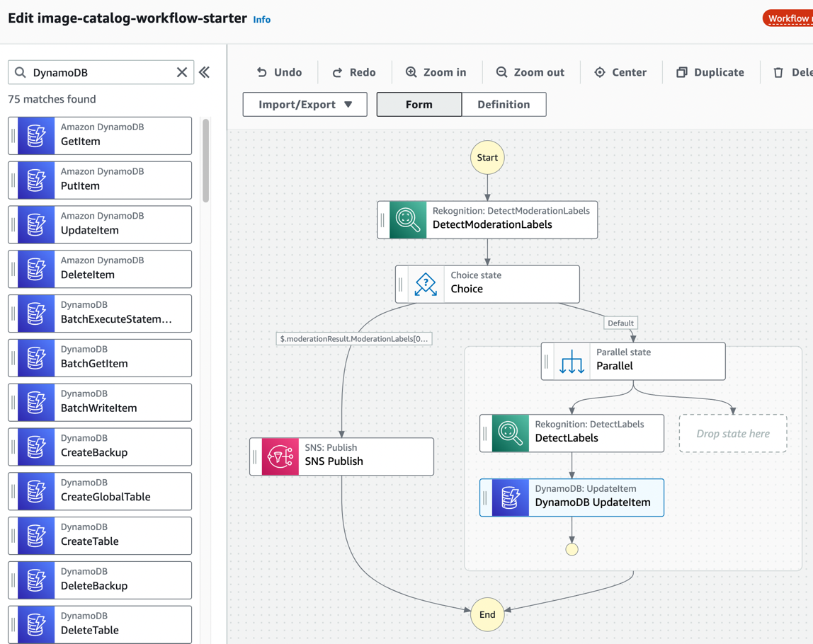This screenshot has width=813, height=644.
Task: Click the $.moderationResult.ModerationLabels condition label
Action: 354,339
